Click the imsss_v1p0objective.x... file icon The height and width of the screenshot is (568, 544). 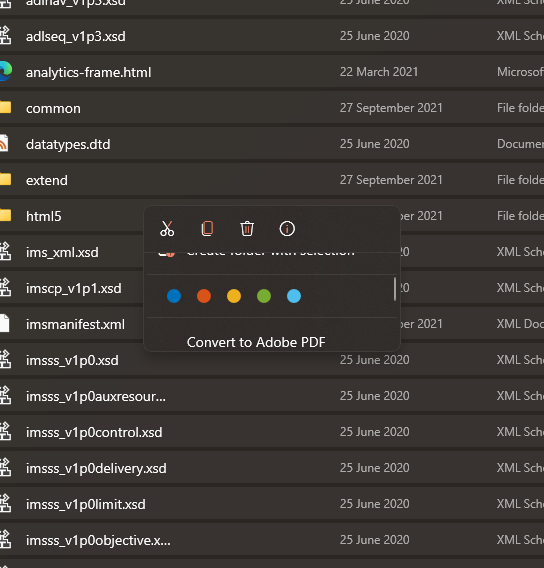pos(5,539)
